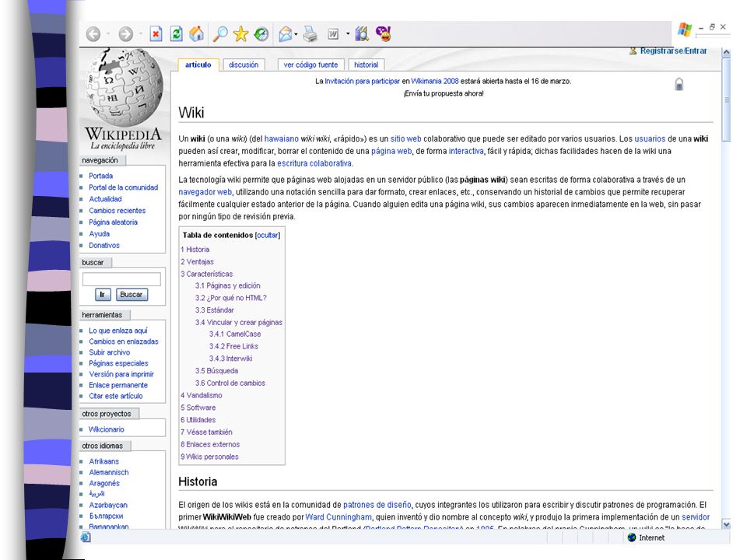Jump to contents entry 1 Historia
Viewport: 747px width, 560px height.
pyautogui.click(x=195, y=250)
